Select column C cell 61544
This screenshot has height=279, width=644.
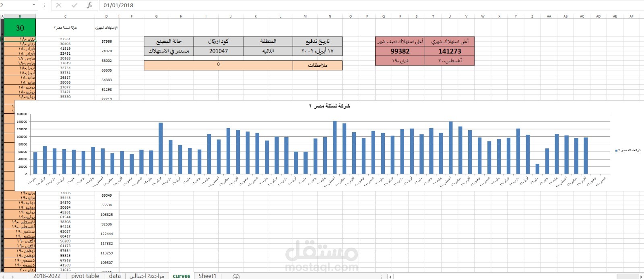point(65,217)
